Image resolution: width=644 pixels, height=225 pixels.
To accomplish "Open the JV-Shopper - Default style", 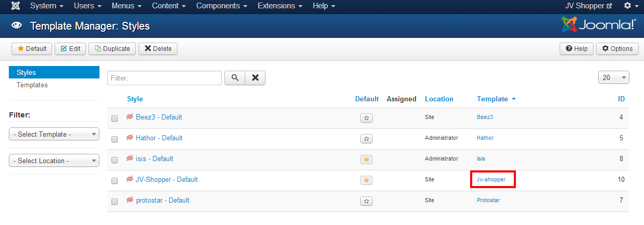I will [167, 179].
